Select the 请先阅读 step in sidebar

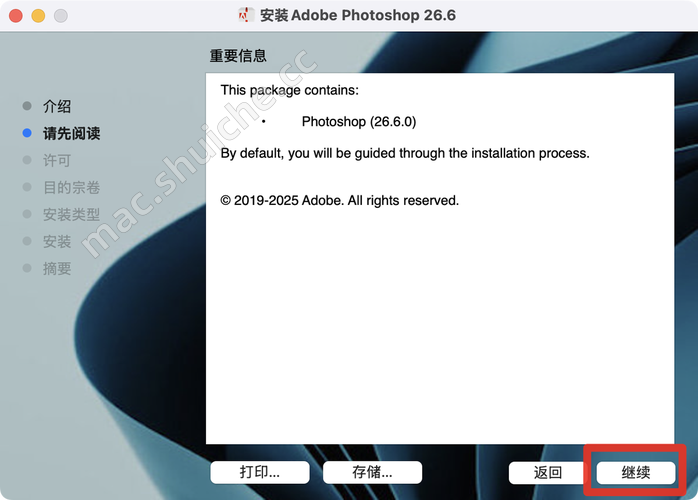(71, 133)
